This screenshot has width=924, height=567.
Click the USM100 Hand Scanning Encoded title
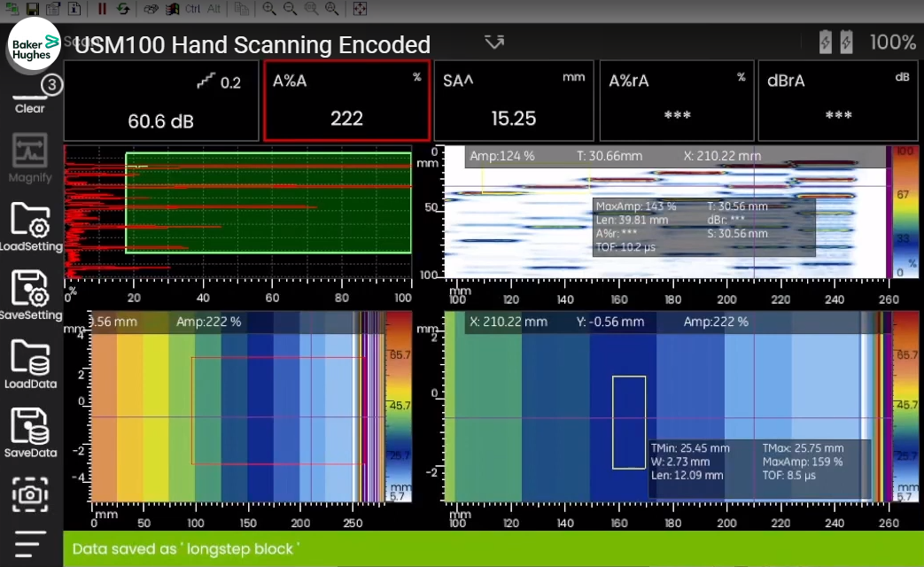click(252, 45)
